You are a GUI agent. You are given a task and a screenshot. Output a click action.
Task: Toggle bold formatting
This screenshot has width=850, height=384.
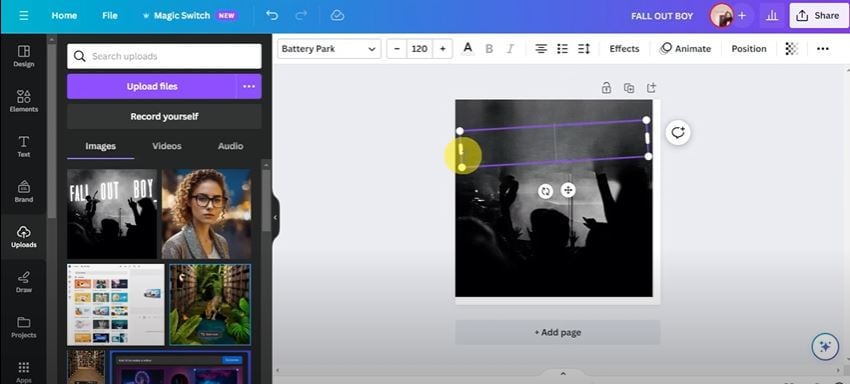coord(489,49)
